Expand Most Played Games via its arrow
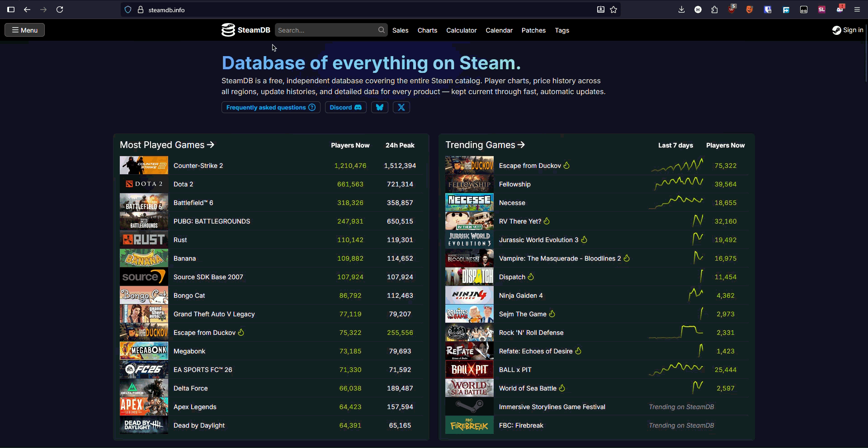 click(211, 145)
